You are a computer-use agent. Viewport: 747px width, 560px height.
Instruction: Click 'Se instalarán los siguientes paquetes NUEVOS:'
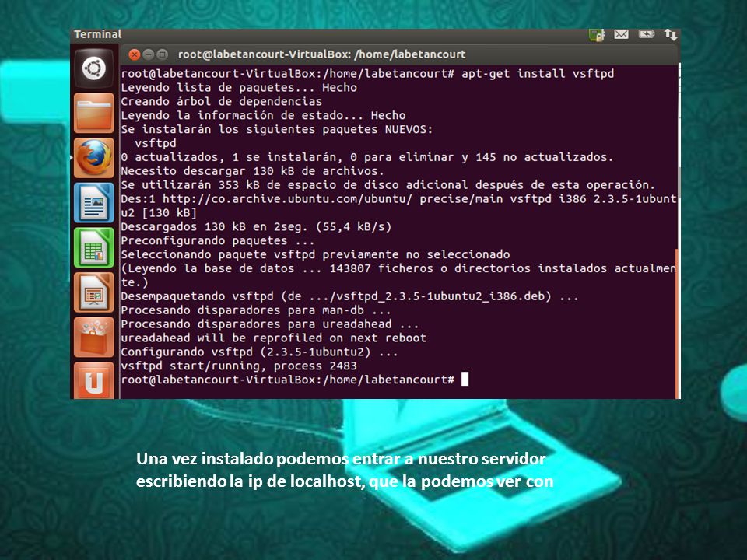pyautogui.click(x=277, y=130)
